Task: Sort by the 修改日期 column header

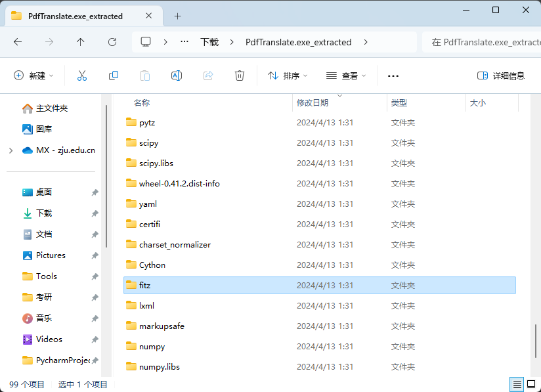Action: [313, 103]
